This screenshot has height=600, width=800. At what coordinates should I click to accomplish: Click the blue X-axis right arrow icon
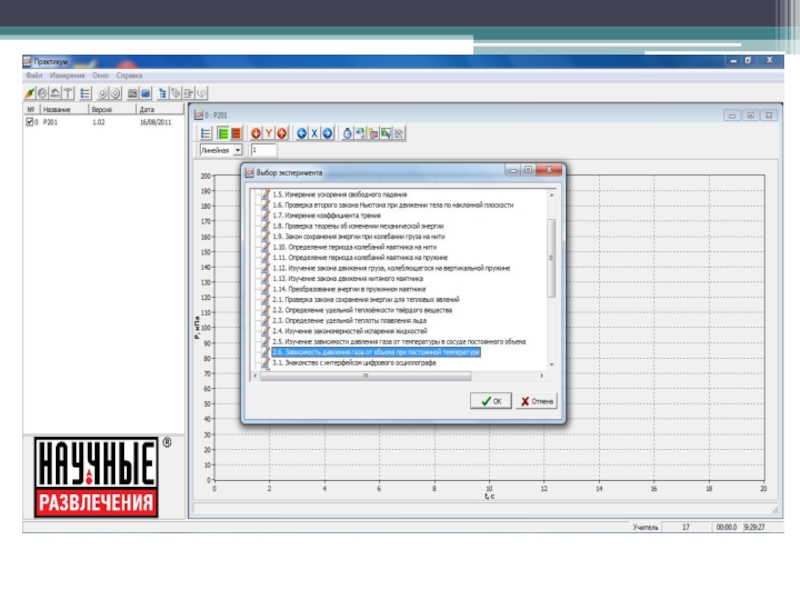326,133
